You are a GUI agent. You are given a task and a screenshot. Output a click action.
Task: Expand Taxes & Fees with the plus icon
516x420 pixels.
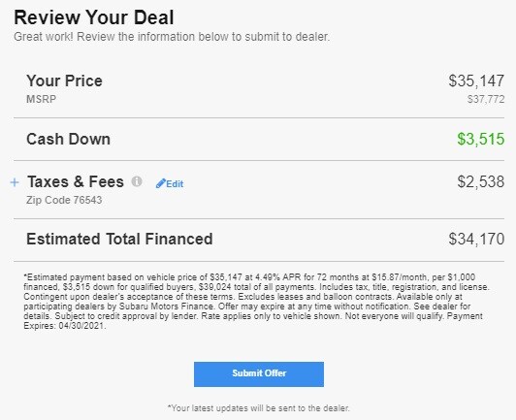pos(15,182)
